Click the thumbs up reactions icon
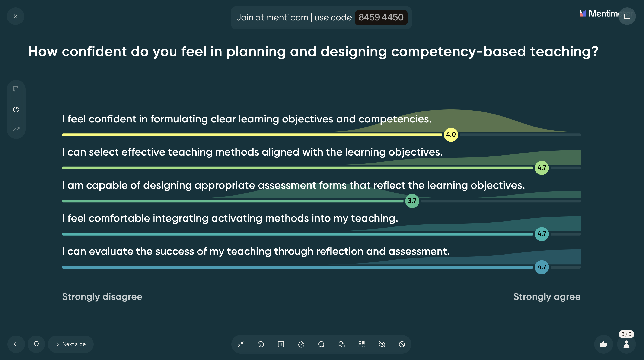 [603, 344]
